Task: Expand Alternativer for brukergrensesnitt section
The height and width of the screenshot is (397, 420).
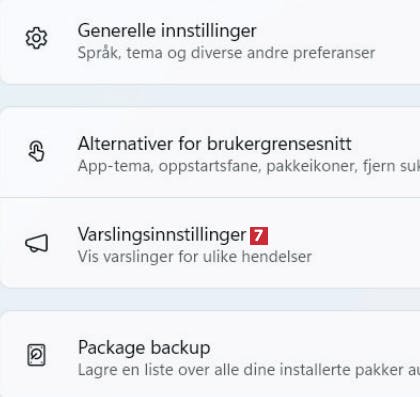Action: (x=210, y=152)
